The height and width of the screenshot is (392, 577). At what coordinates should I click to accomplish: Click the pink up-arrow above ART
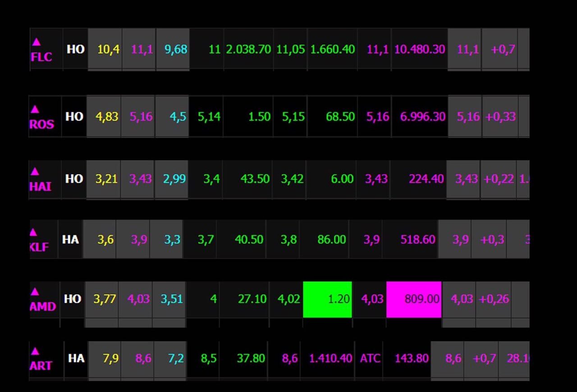click(35, 351)
